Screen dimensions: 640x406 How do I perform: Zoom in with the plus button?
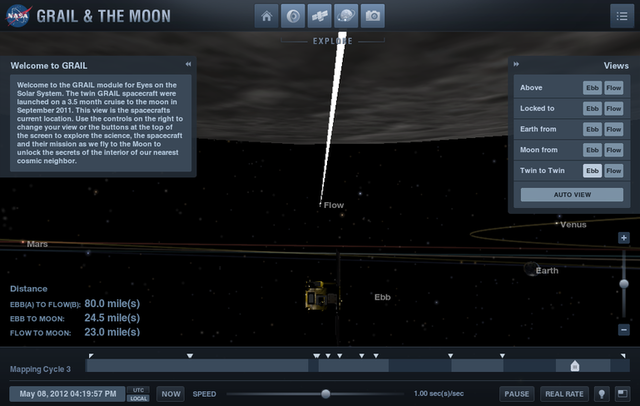624,238
